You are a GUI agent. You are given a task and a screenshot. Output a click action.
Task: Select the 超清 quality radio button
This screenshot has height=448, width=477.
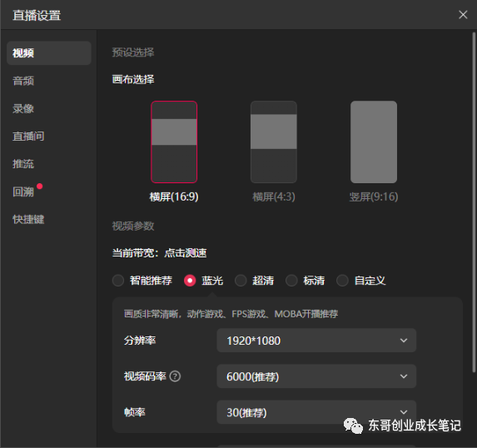(241, 281)
